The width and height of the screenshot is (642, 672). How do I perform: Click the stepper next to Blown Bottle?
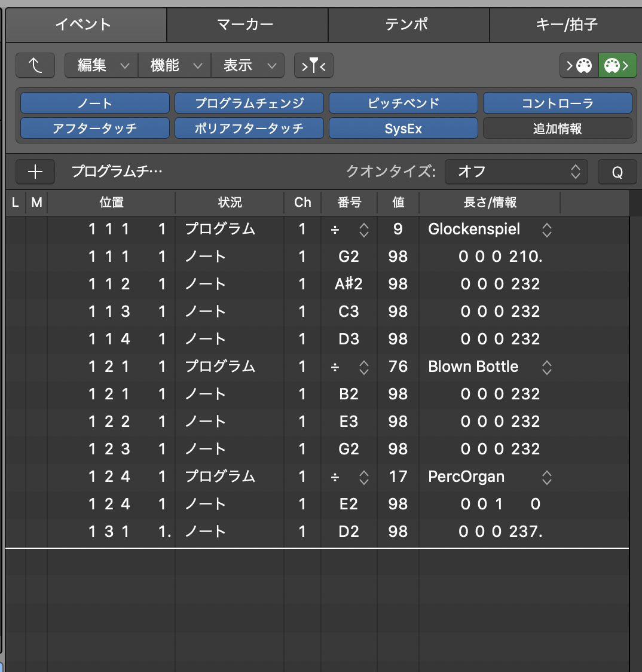coord(546,367)
